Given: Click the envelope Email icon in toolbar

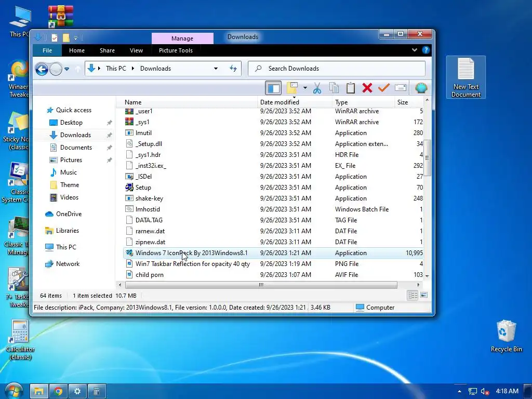Looking at the screenshot, I should pos(401,88).
